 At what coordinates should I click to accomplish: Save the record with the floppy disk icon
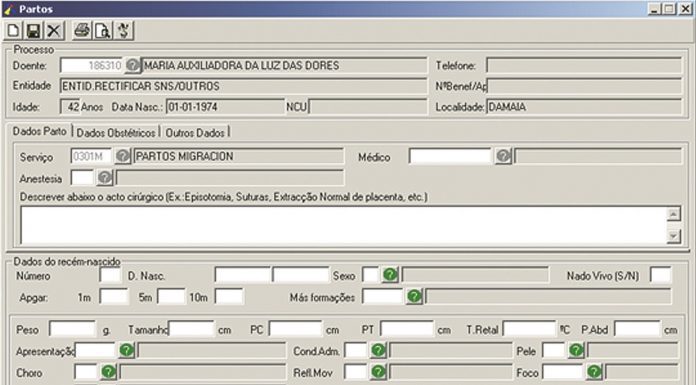(33, 31)
